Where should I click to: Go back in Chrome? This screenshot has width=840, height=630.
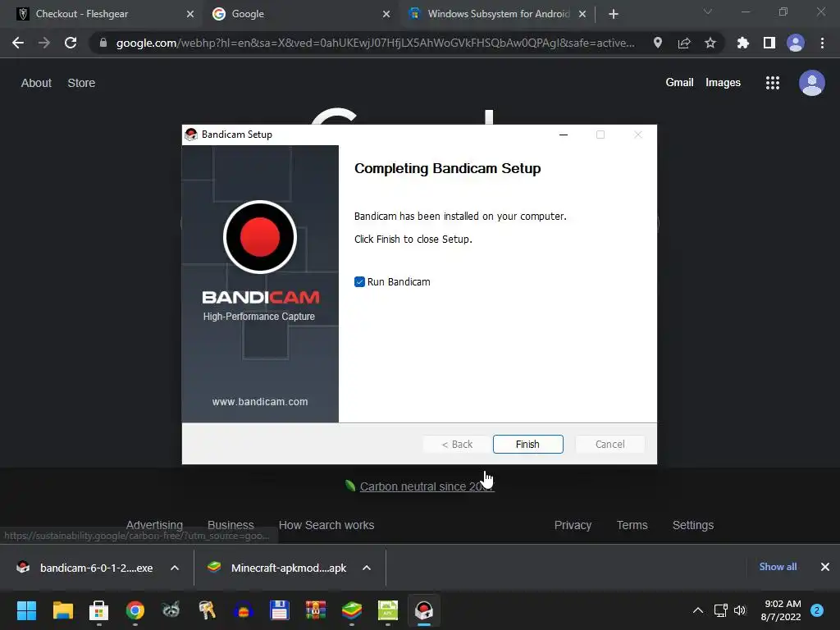18,43
